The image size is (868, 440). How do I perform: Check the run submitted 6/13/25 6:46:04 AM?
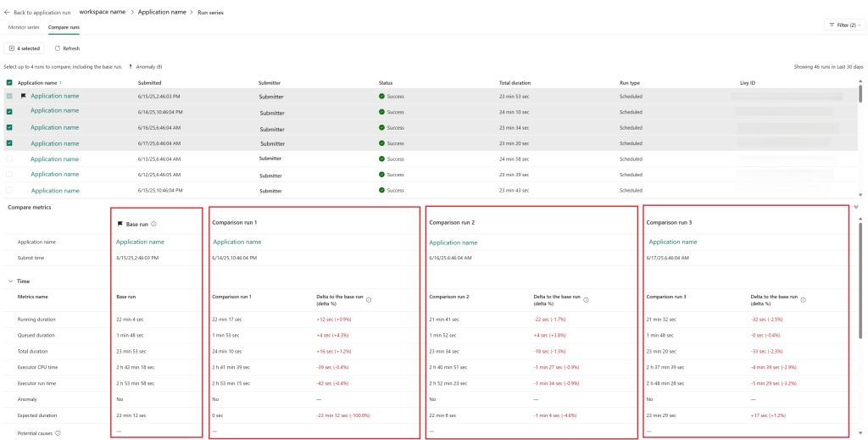[x=9, y=159]
